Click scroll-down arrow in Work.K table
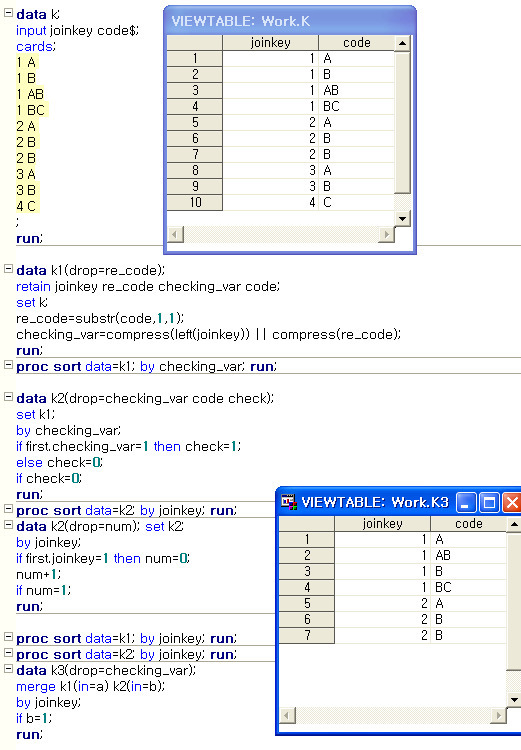This screenshot has height=750, width=521. coord(402,219)
